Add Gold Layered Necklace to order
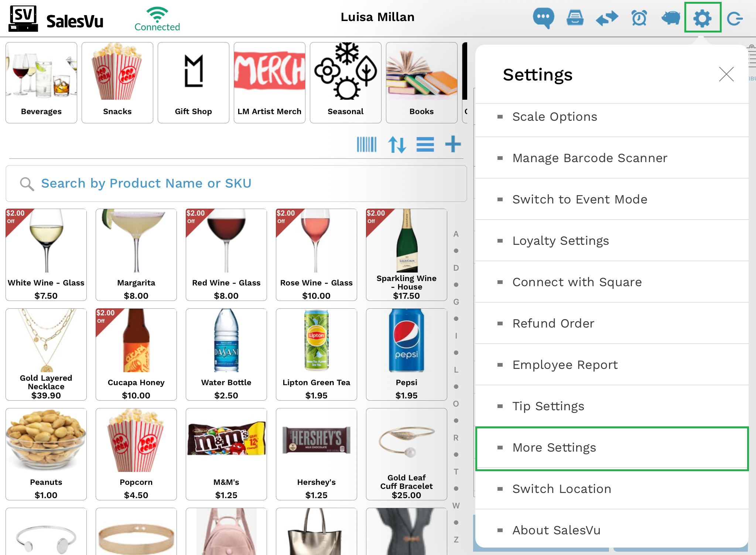 tap(46, 354)
